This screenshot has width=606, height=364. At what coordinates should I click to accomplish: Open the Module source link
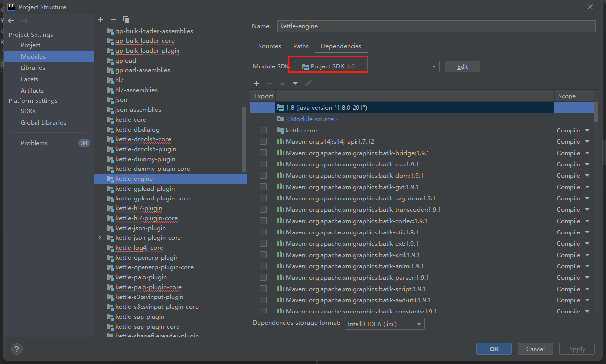312,119
